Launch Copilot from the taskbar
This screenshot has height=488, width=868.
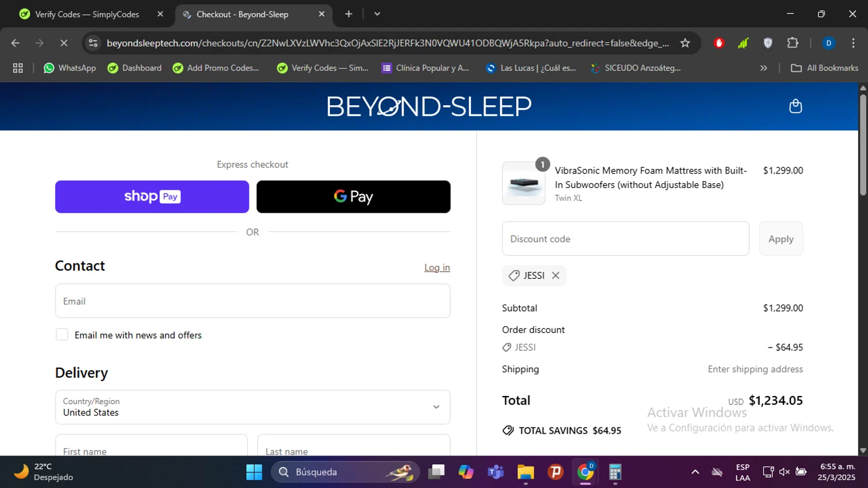466,472
